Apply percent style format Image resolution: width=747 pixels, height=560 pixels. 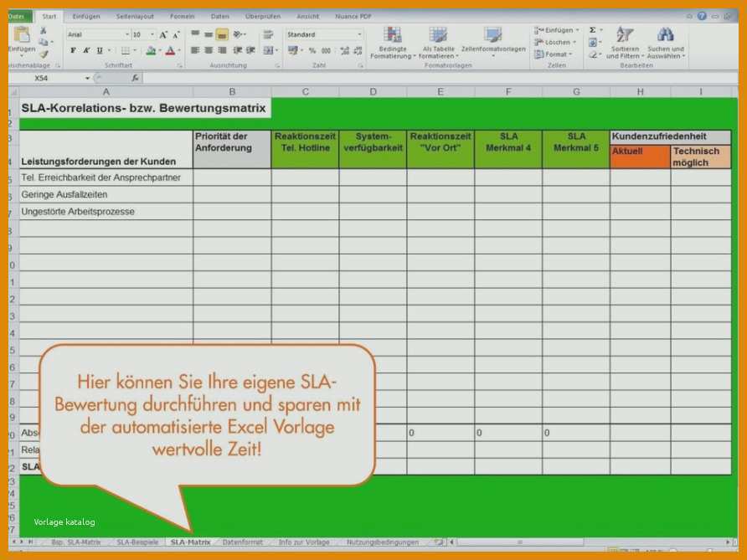312,50
